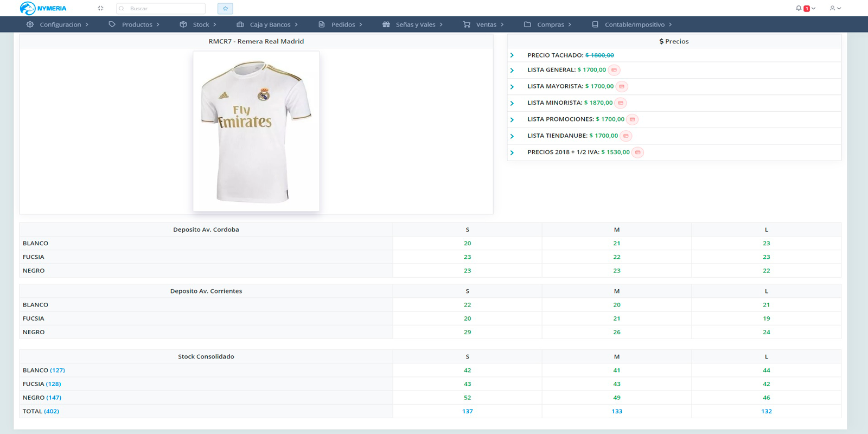Click the Nymeria logo
Screen dimensions: 868x434
(43, 8)
